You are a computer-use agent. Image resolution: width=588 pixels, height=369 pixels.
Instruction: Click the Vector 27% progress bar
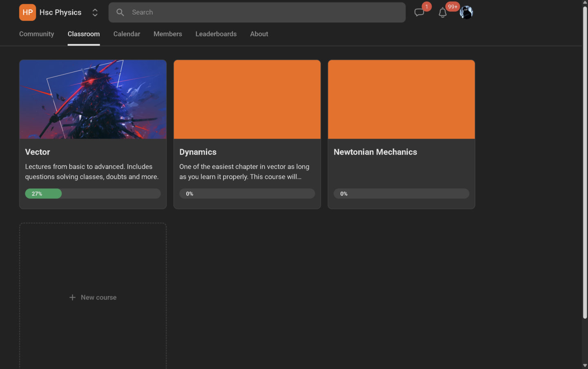pos(93,193)
